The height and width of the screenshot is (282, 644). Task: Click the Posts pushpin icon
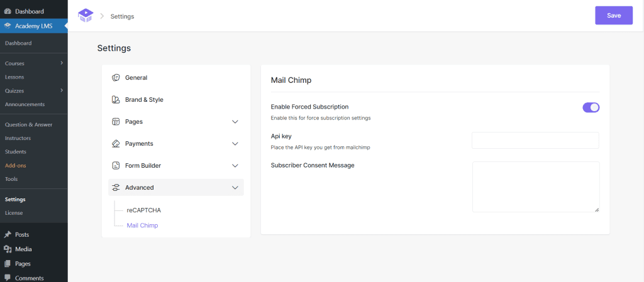8,235
